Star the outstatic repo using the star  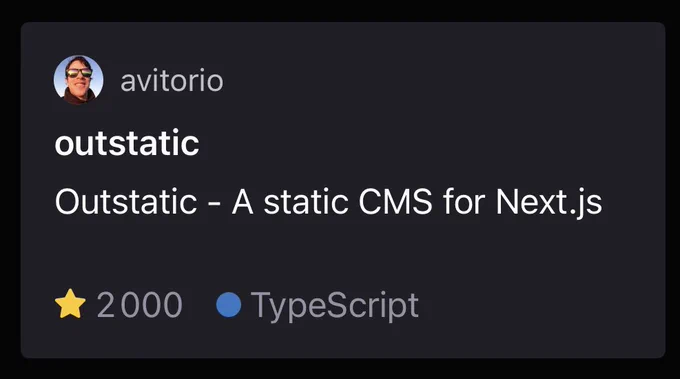pyautogui.click(x=70, y=304)
